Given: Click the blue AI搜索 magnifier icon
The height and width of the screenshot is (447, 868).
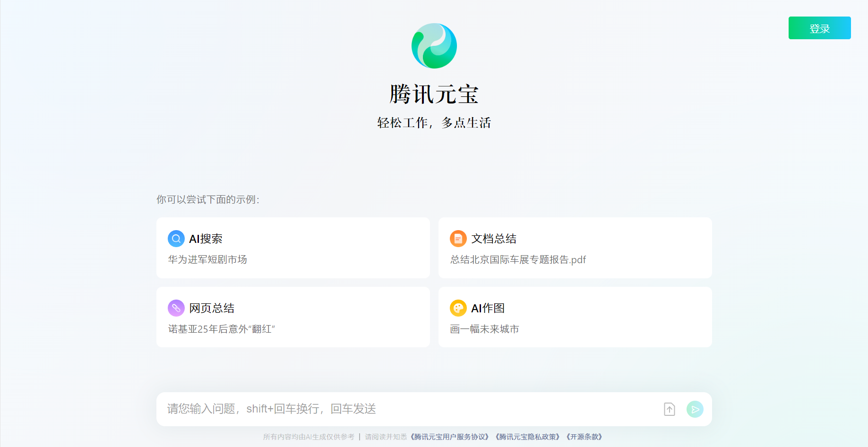Looking at the screenshot, I should point(176,239).
